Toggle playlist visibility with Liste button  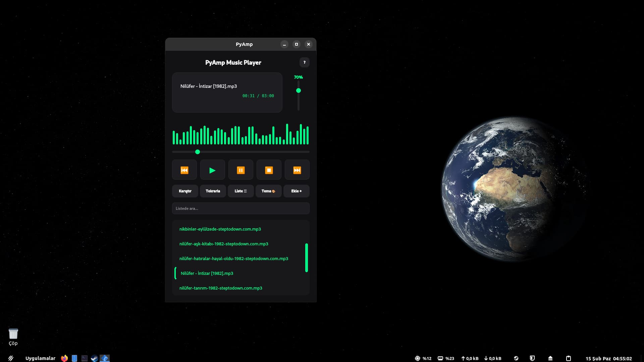click(240, 191)
